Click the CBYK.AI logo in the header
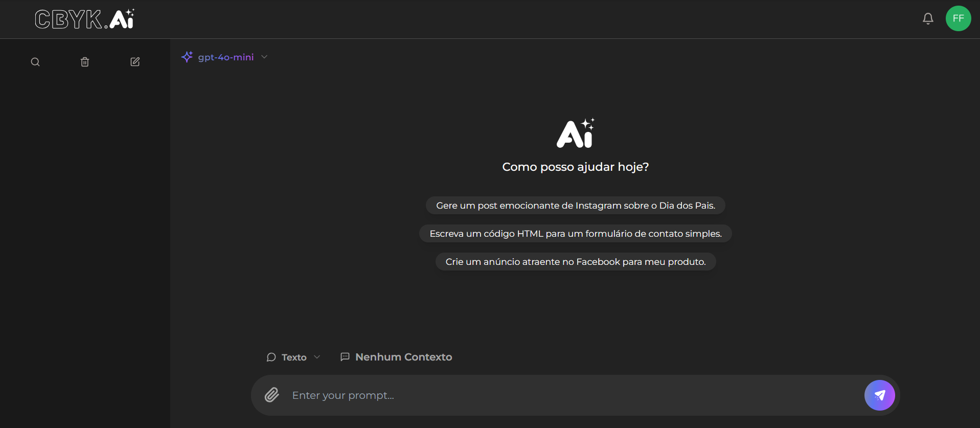This screenshot has width=980, height=428. pos(84,19)
